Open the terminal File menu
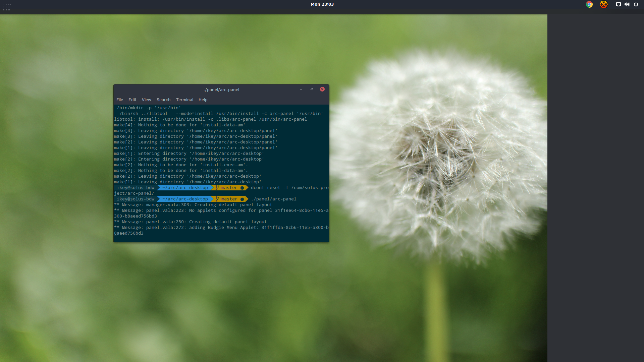The height and width of the screenshot is (362, 644). click(x=120, y=100)
